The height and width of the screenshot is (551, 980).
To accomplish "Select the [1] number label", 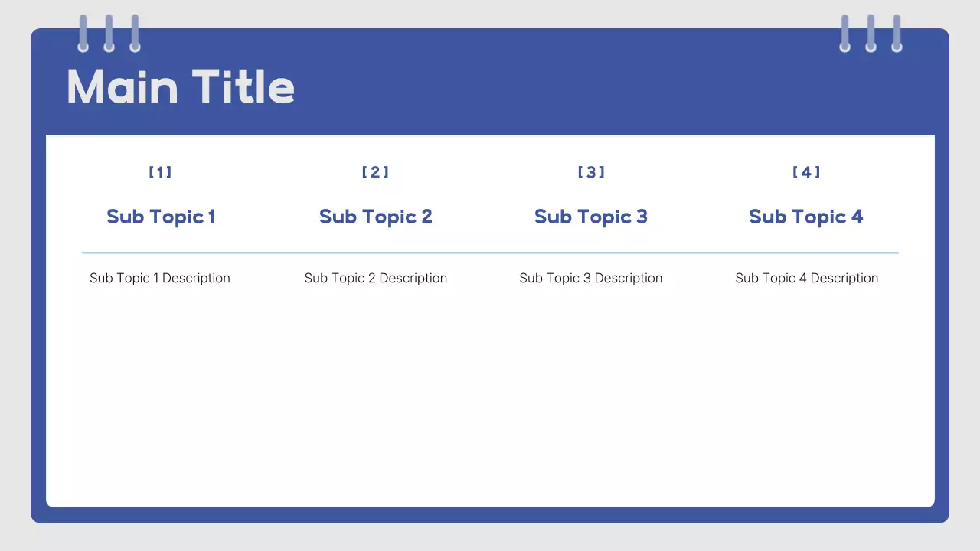I will 160,172.
